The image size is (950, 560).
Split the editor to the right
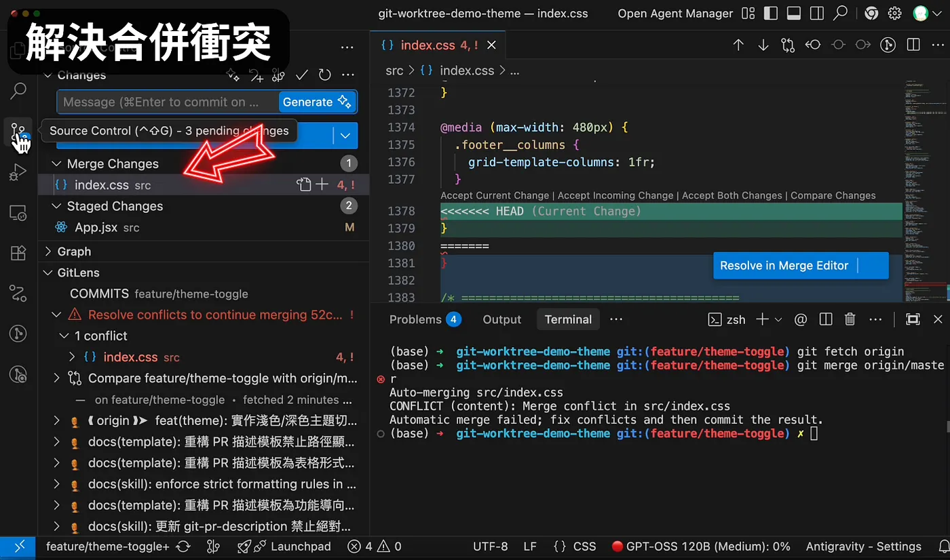point(913,45)
